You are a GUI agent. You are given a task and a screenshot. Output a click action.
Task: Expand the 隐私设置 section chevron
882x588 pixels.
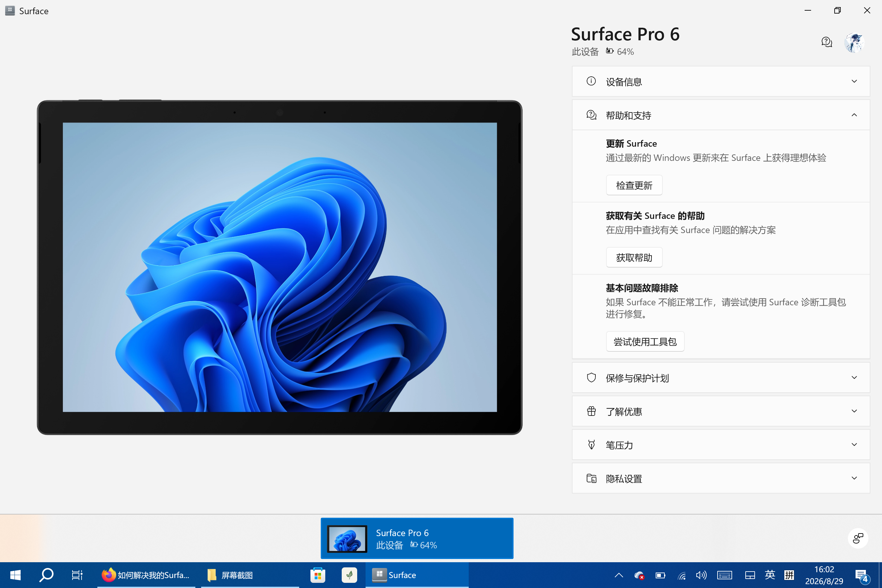tap(854, 478)
